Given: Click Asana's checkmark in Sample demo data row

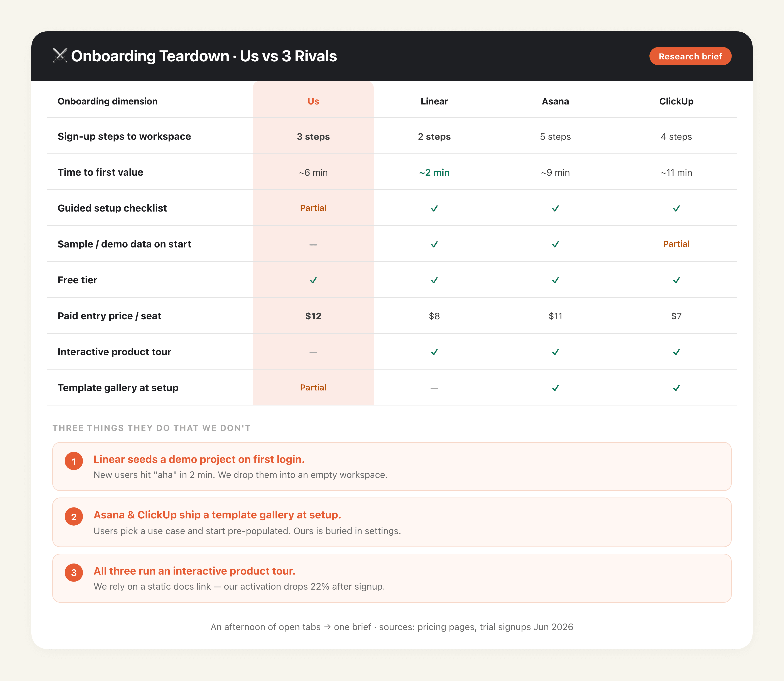Looking at the screenshot, I should [555, 244].
